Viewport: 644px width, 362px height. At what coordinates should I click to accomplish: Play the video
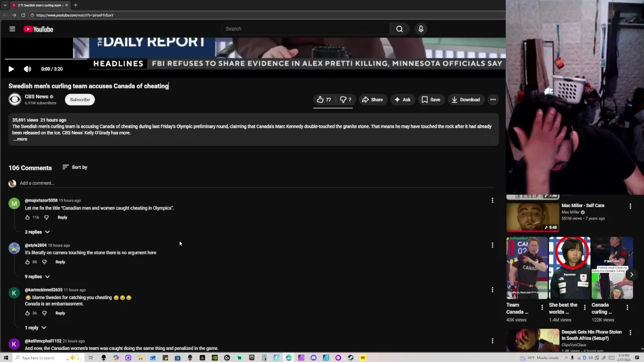pos(11,69)
